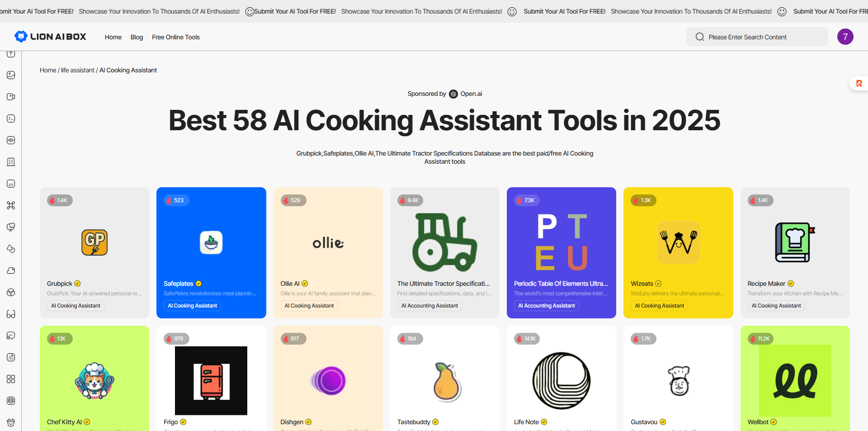Open the Blog menu item

click(137, 37)
